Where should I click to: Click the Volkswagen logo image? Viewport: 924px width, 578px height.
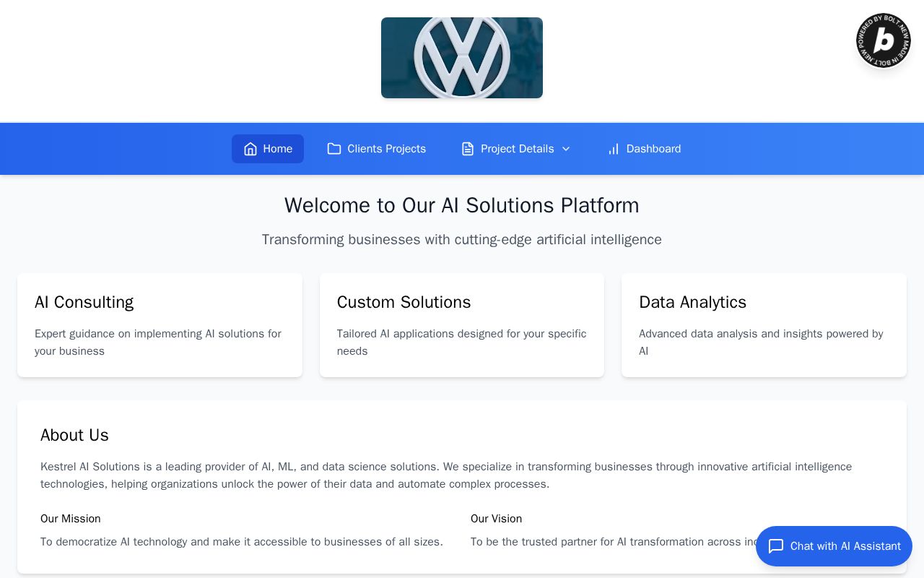click(x=462, y=58)
